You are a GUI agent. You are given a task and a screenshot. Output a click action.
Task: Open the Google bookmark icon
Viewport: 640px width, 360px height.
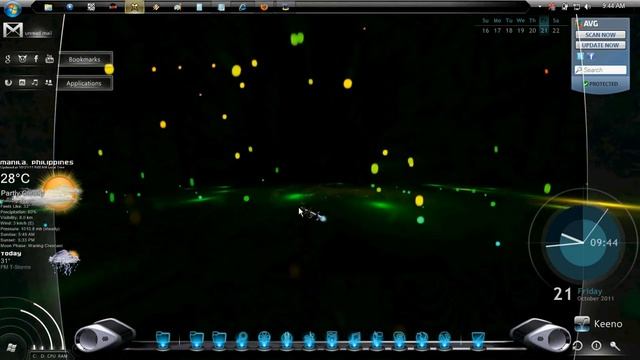click(x=8, y=59)
